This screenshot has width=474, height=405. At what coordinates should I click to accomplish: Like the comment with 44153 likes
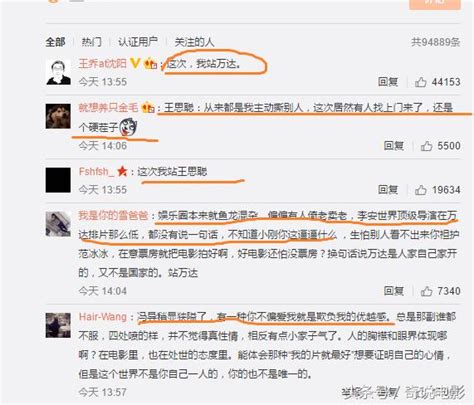(x=420, y=82)
